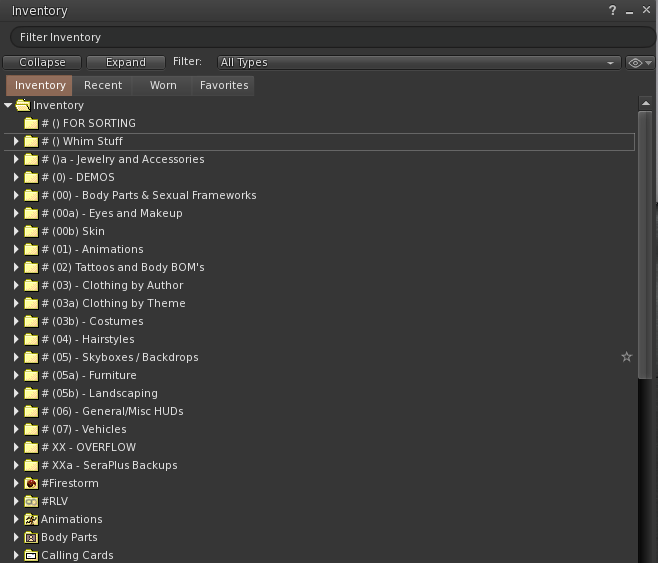Click the Calling Cards folder icon
The width and height of the screenshot is (658, 563).
pyautogui.click(x=31, y=555)
